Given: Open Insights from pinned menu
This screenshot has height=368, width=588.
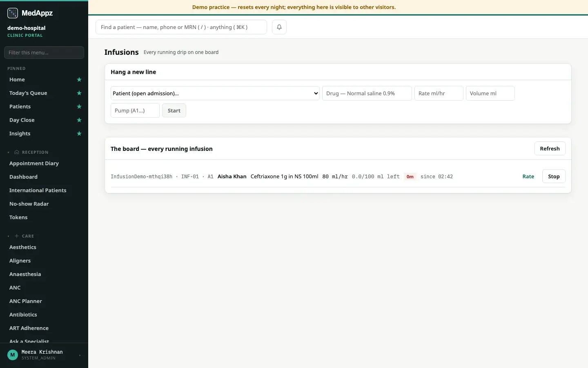Looking at the screenshot, I should (x=20, y=134).
